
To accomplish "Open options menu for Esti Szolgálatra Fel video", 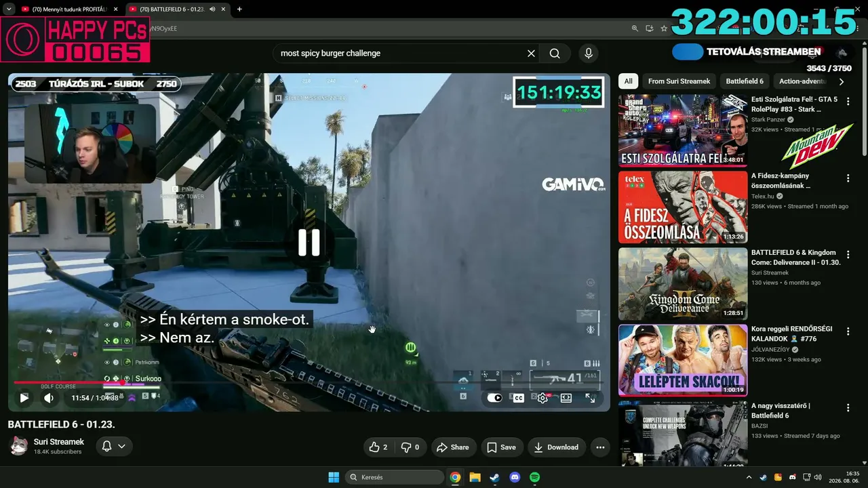I will pos(848,102).
